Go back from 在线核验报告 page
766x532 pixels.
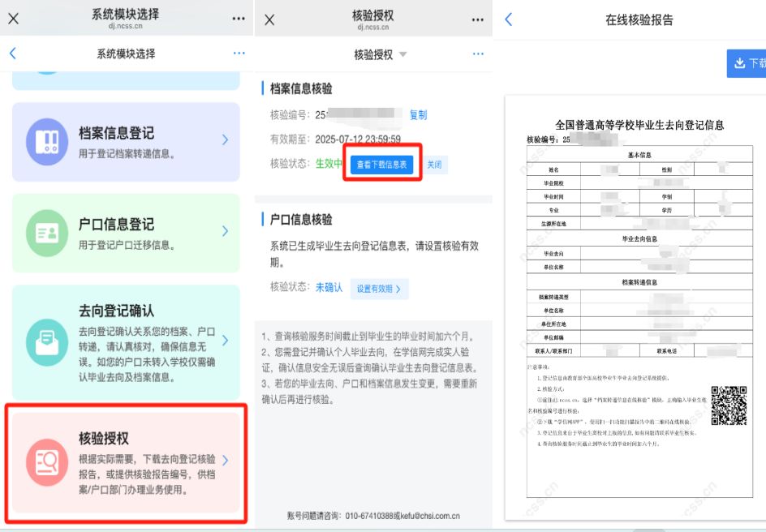click(509, 19)
